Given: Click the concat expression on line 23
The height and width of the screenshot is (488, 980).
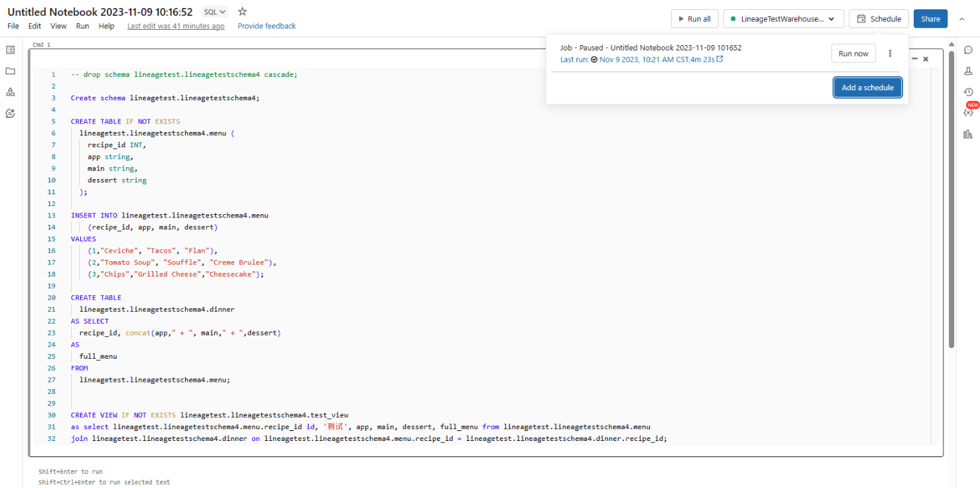Looking at the screenshot, I should [203, 333].
